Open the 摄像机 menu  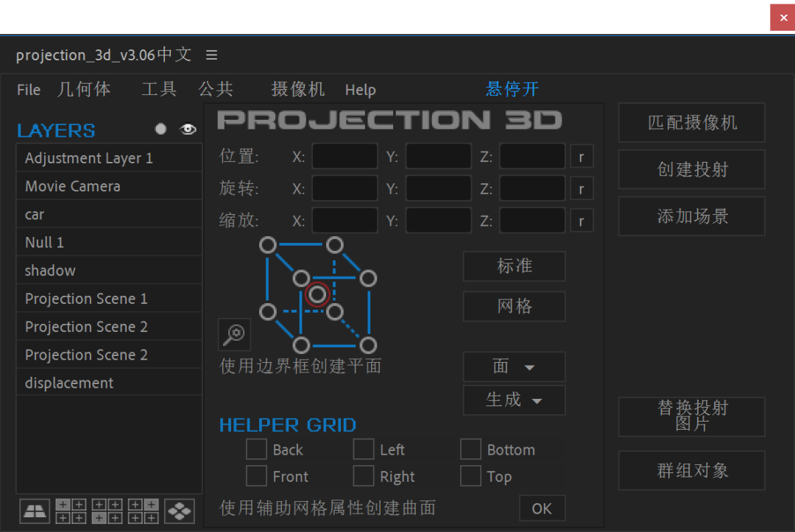coord(297,89)
